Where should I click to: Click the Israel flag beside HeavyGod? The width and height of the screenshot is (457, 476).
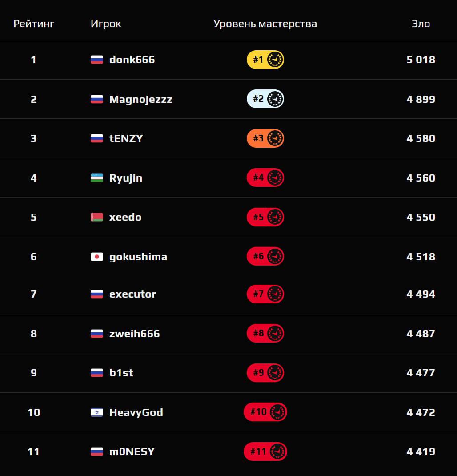pyautogui.click(x=97, y=412)
